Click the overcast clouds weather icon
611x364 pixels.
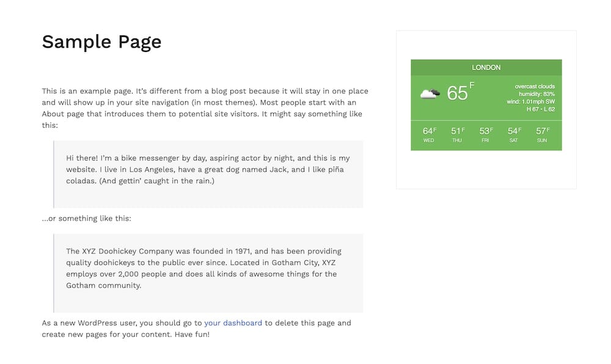[430, 94]
